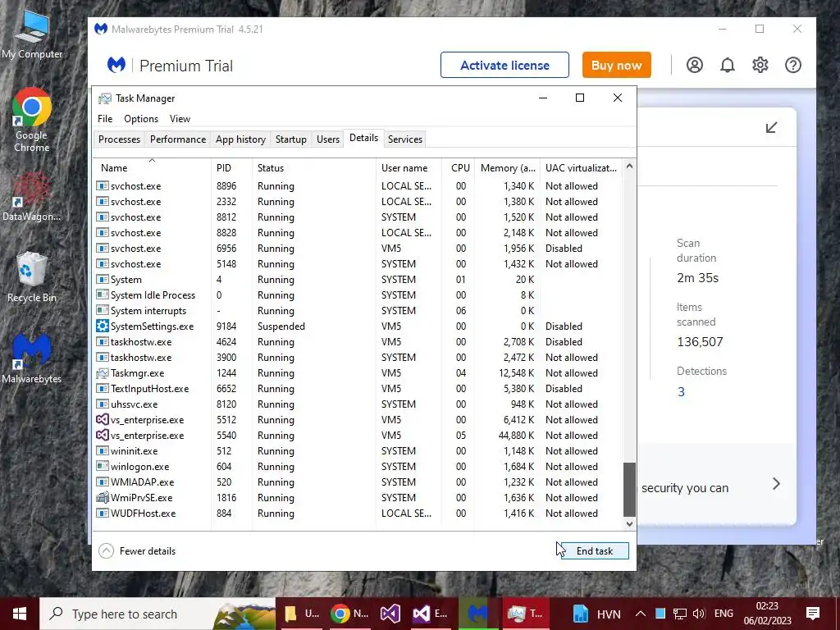Image resolution: width=840 pixels, height=630 pixels.
Task: Switch to Users tab
Action: coord(328,139)
